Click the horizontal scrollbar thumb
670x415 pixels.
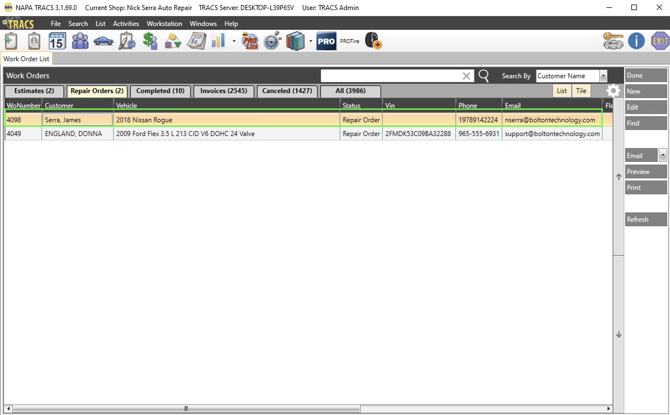tap(186, 409)
